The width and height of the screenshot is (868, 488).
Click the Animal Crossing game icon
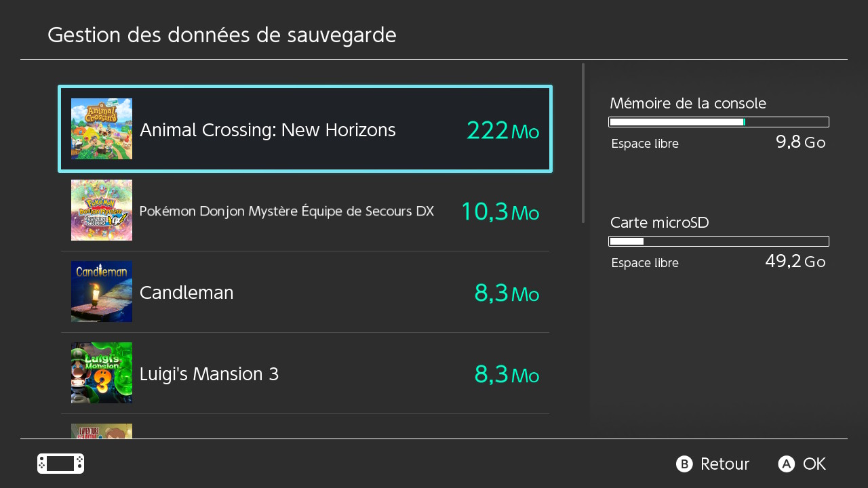click(102, 129)
